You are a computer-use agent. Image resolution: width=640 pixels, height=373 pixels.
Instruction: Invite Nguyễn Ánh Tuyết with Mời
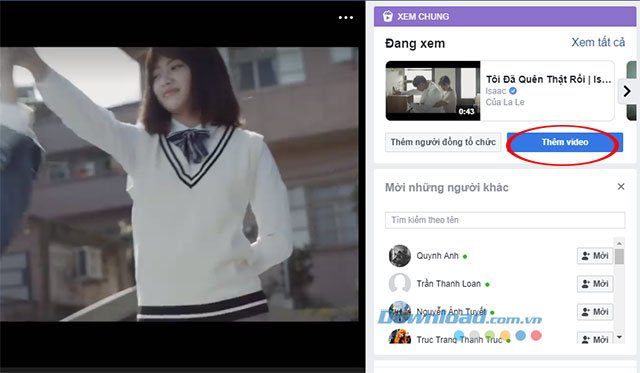coord(595,312)
